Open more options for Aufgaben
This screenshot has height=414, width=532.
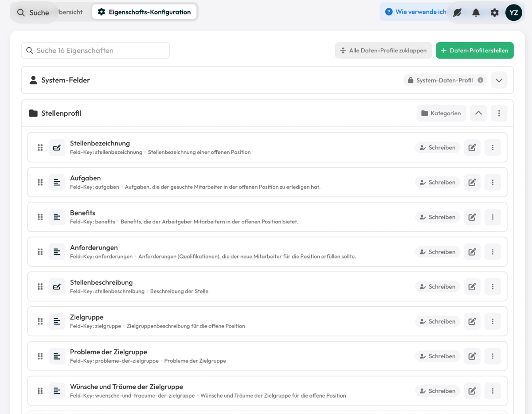tap(493, 182)
